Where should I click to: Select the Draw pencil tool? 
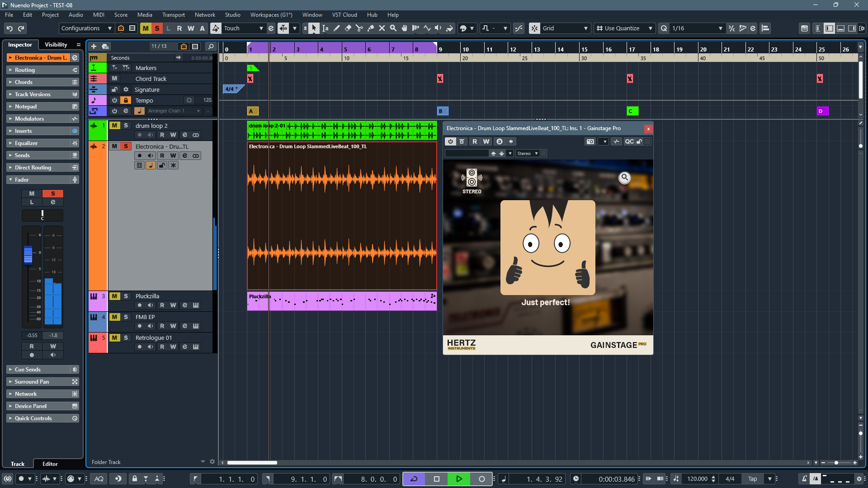[x=336, y=28]
